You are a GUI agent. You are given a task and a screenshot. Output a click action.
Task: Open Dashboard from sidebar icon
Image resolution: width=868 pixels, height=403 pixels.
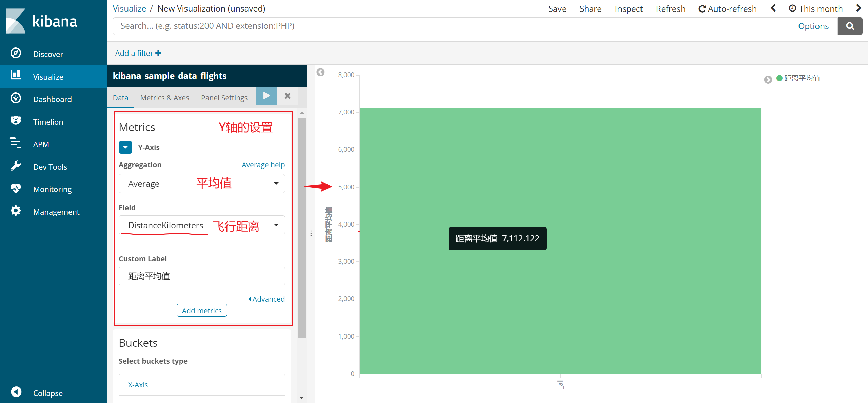16,98
